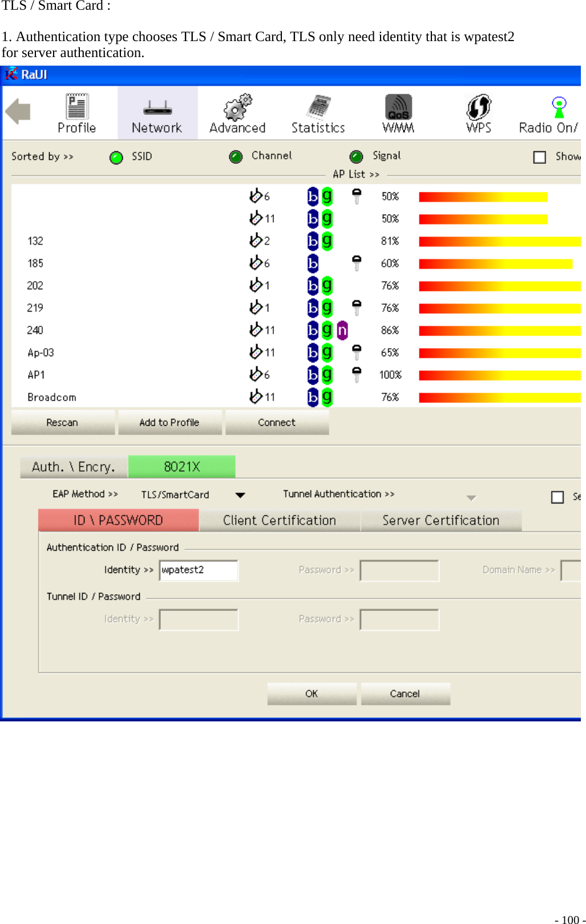Open the Advanced settings page

pos(237,114)
